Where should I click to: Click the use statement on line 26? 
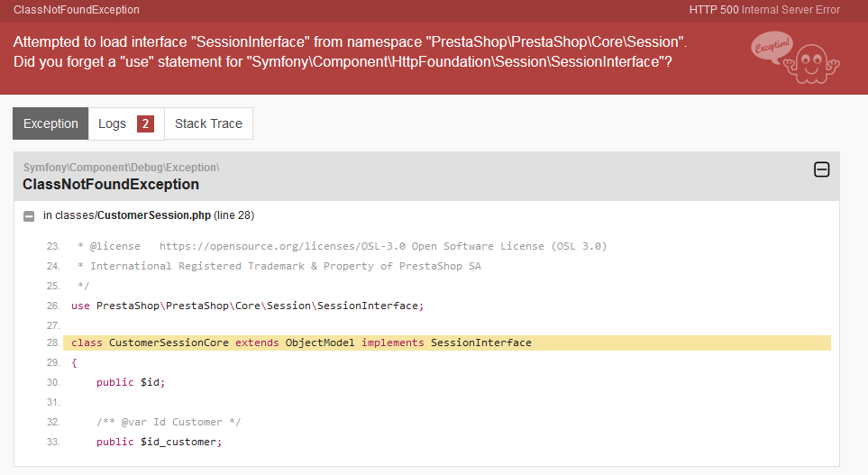(x=247, y=306)
